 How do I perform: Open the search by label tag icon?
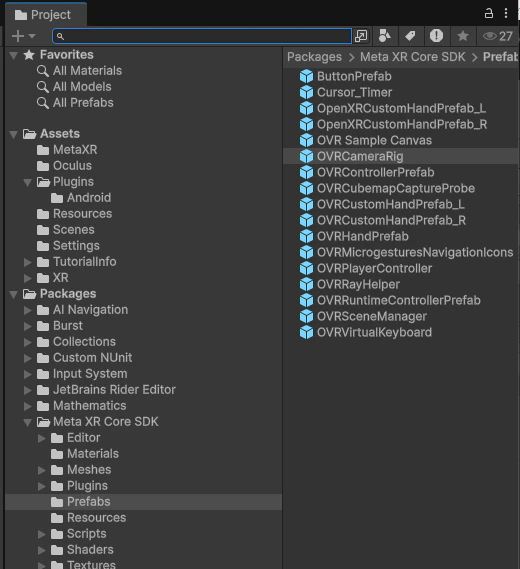pyautogui.click(x=410, y=36)
